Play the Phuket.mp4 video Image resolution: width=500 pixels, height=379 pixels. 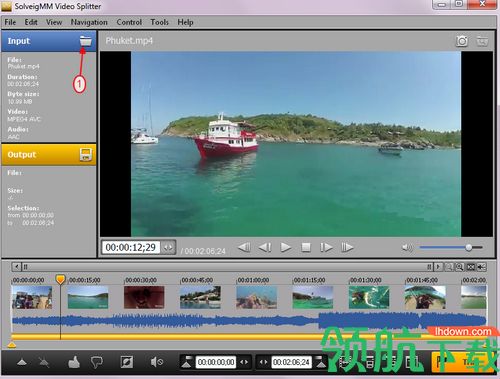pos(286,247)
